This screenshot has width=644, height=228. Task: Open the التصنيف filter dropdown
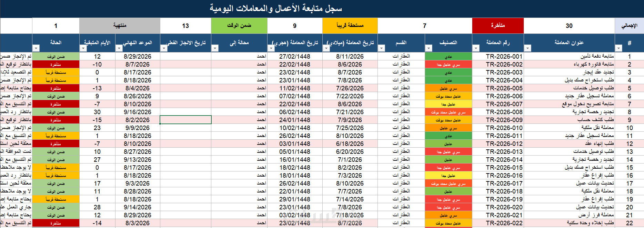429,48
